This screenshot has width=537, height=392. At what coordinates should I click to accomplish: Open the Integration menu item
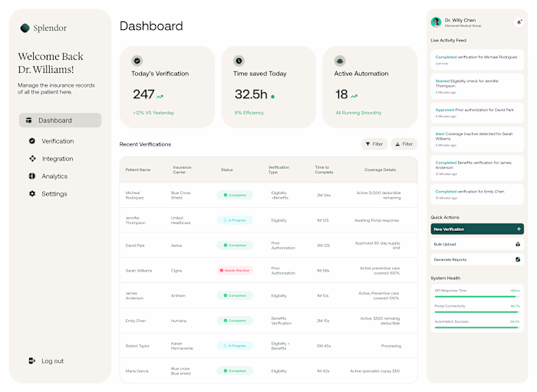point(58,159)
